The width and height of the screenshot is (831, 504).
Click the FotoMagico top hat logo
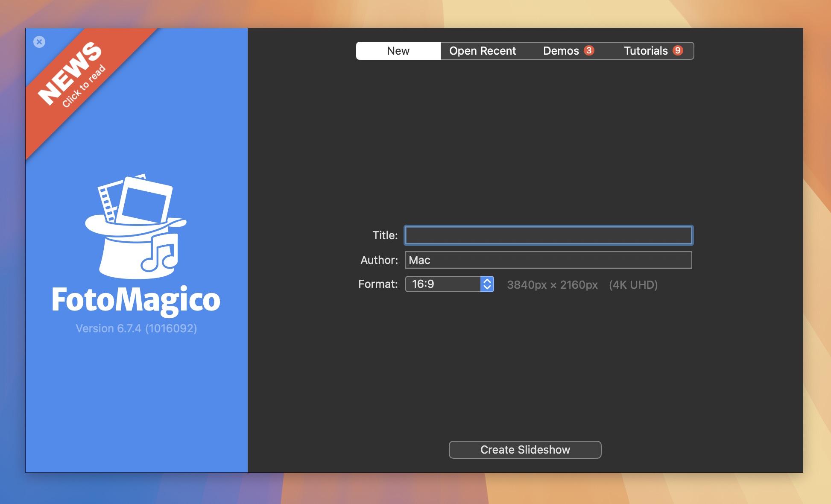tap(136, 226)
